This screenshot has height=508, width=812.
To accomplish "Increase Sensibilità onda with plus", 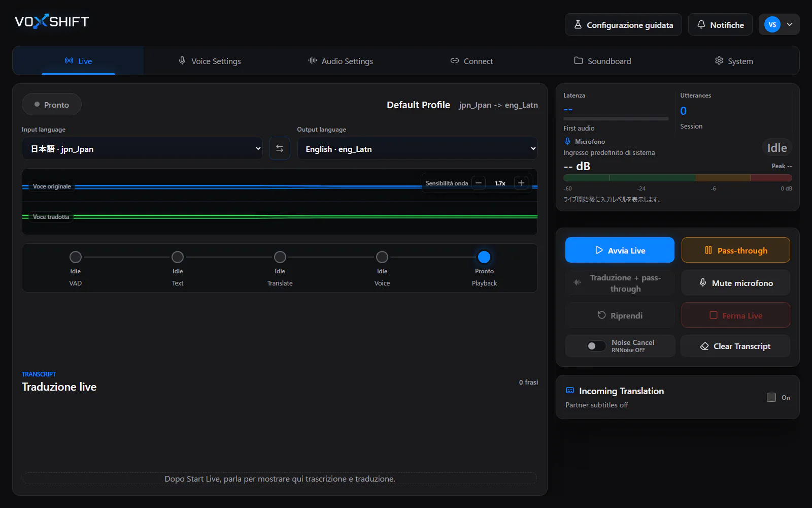I will pos(521,183).
